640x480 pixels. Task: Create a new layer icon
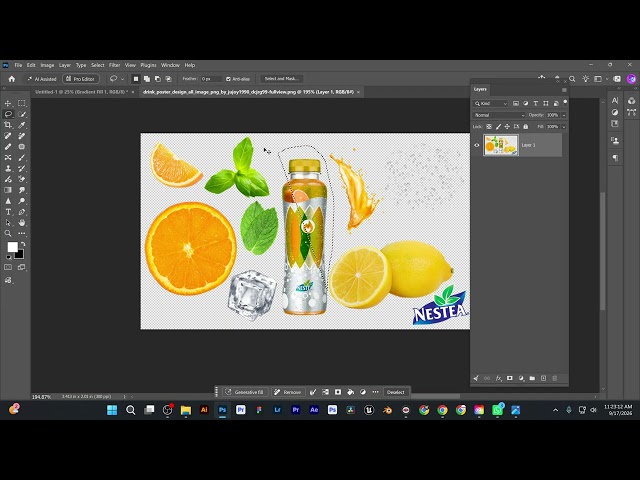click(543, 378)
